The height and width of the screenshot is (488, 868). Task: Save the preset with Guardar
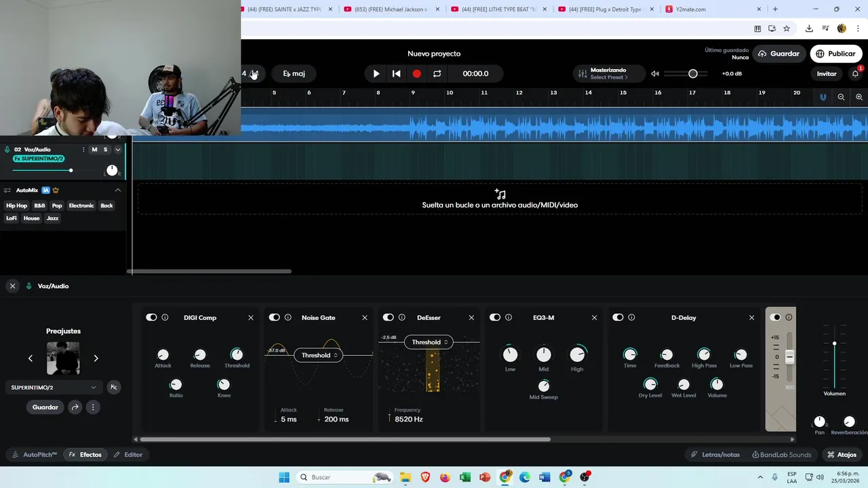pyautogui.click(x=45, y=407)
